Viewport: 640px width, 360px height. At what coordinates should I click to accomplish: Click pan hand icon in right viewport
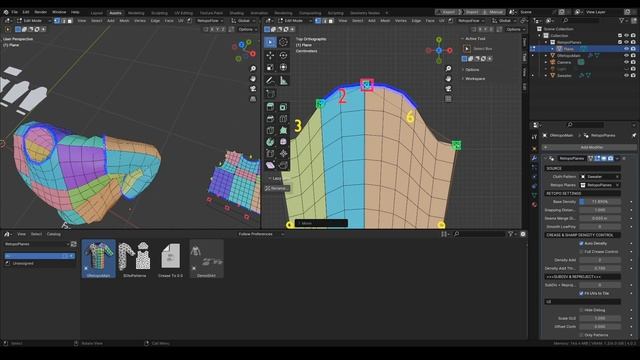pyautogui.click(x=449, y=78)
